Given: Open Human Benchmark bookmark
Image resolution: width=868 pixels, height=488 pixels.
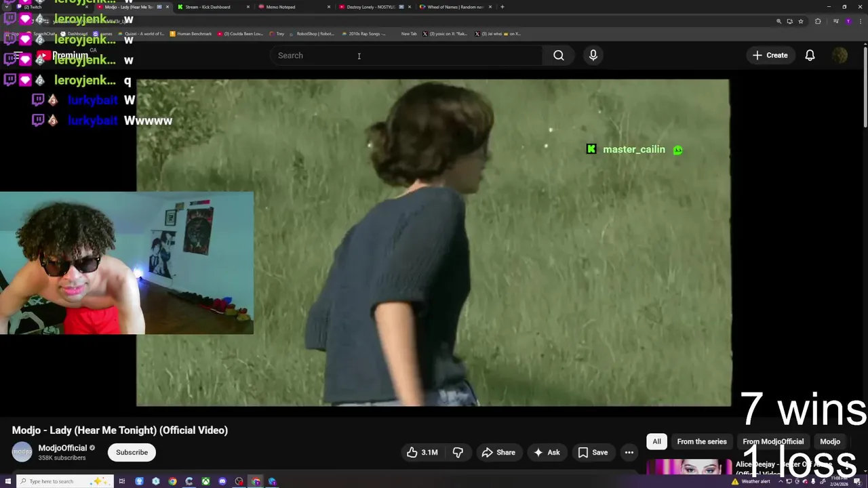Looking at the screenshot, I should (x=191, y=34).
